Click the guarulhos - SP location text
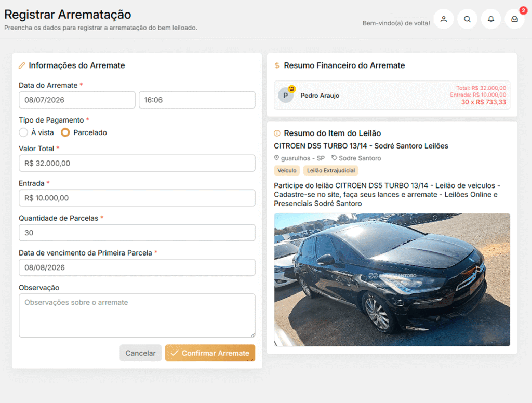Viewport: 532px width, 403px height. 303,158
